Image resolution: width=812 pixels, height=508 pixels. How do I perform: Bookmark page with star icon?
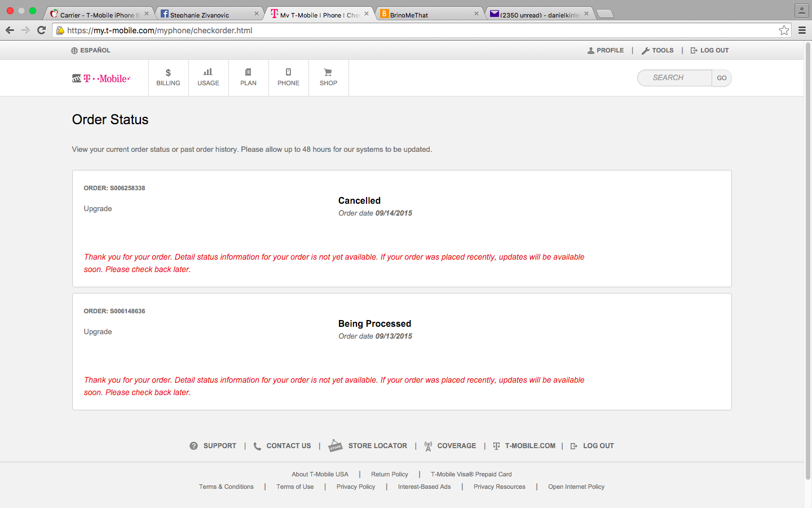pyautogui.click(x=784, y=30)
